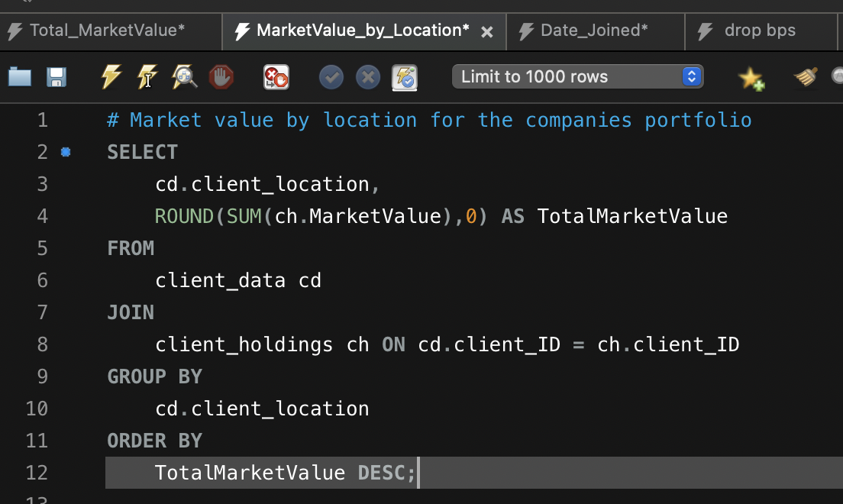The image size is (843, 504).
Task: Add query to favorites star icon
Action: click(751, 78)
